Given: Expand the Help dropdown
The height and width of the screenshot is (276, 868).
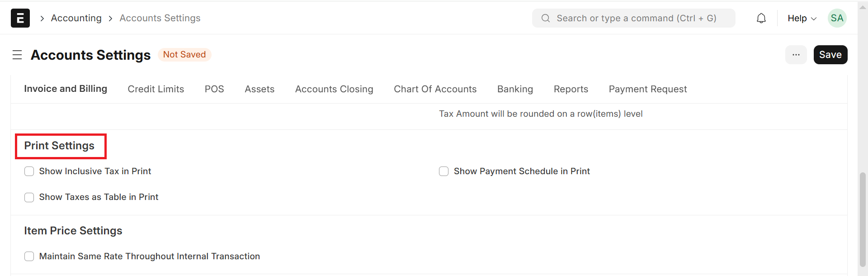Looking at the screenshot, I should (802, 18).
